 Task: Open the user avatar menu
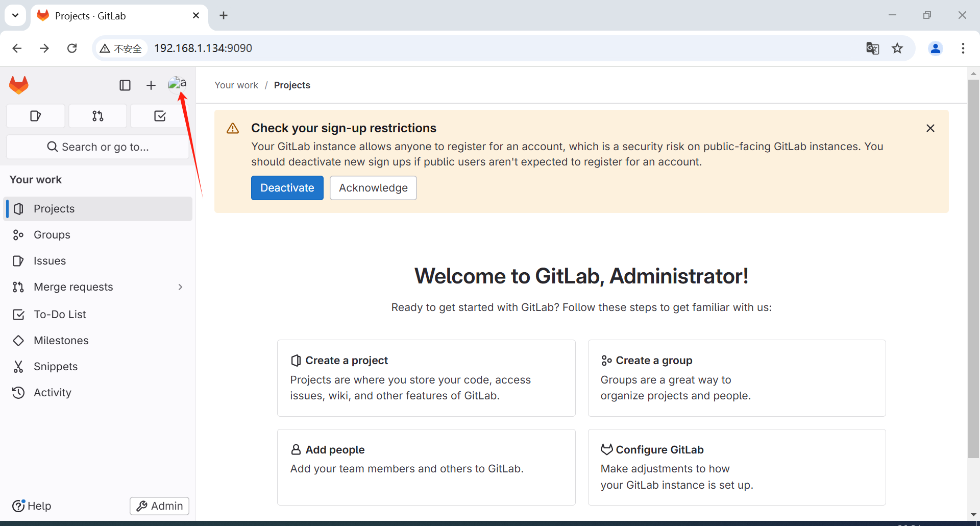pyautogui.click(x=177, y=84)
